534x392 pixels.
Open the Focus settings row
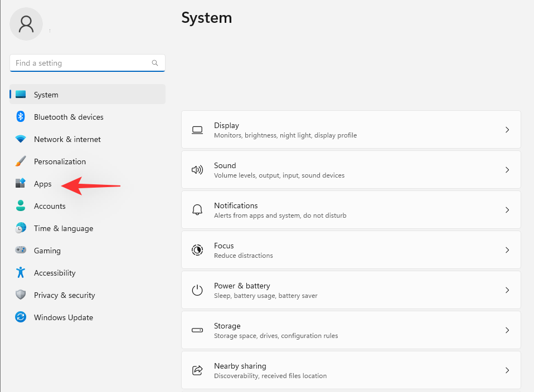351,249
